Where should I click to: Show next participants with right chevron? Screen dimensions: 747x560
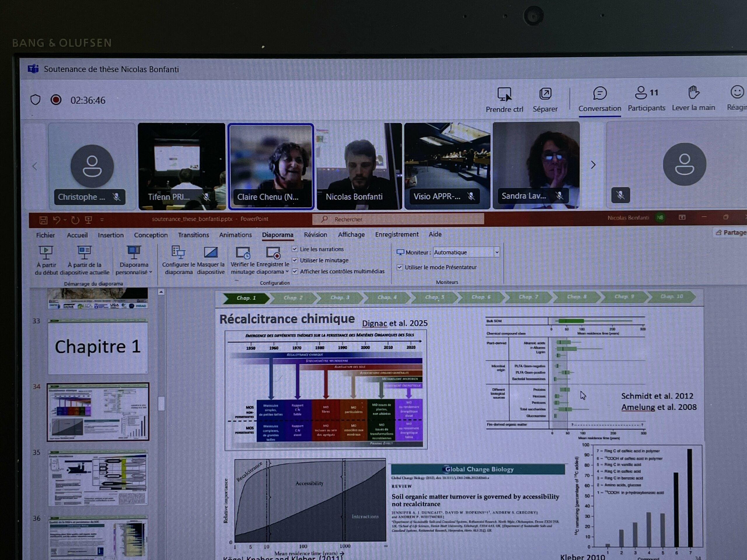click(593, 165)
